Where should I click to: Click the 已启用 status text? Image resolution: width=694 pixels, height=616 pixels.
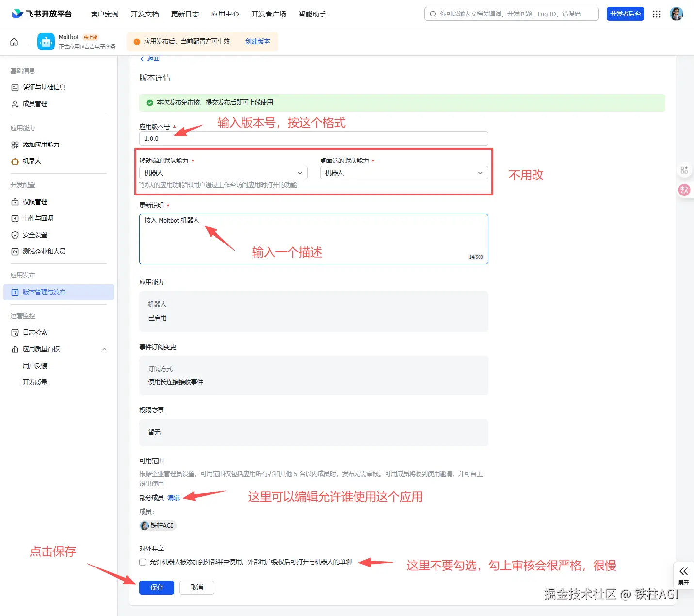tap(157, 318)
